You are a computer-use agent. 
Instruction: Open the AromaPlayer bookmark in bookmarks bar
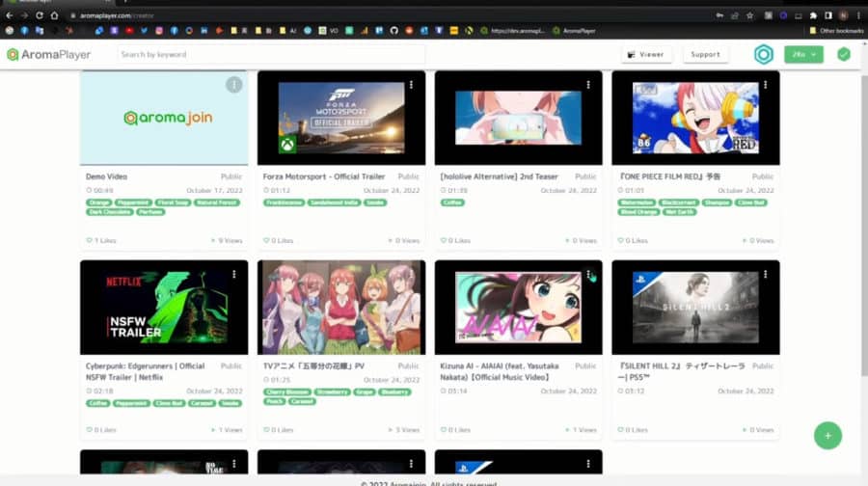coord(574,31)
